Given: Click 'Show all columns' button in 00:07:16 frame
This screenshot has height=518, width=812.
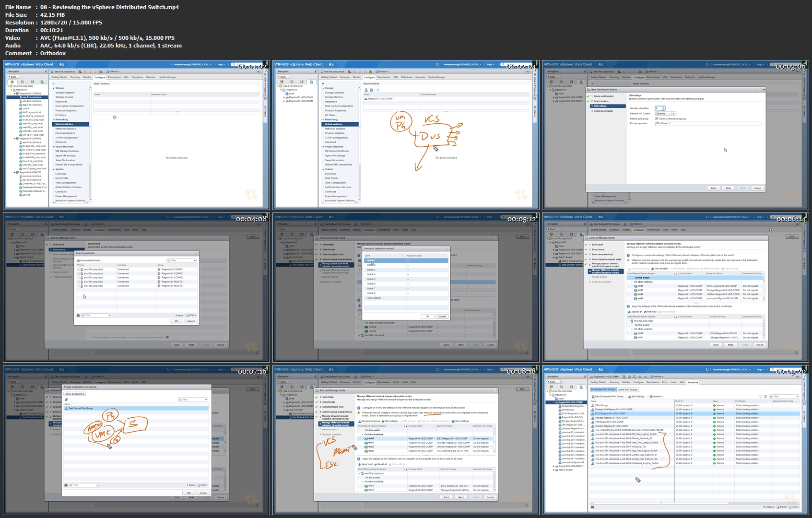Looking at the screenshot, I should pos(75,394).
